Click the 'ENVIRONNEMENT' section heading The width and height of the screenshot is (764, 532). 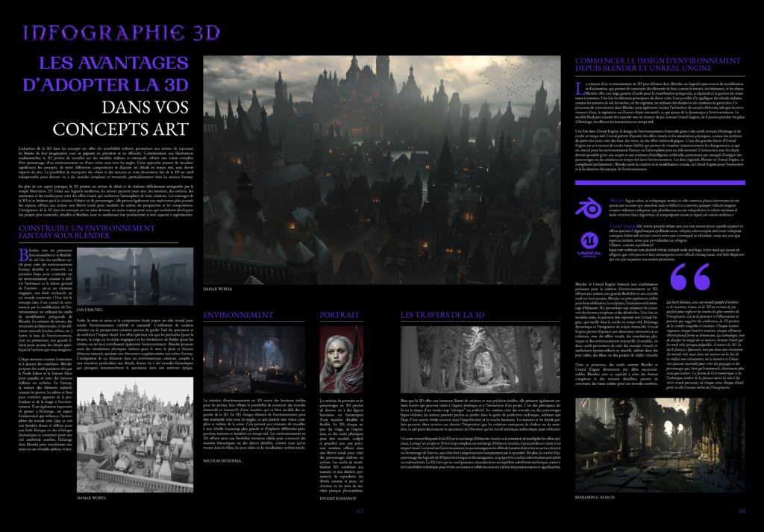coord(238,315)
